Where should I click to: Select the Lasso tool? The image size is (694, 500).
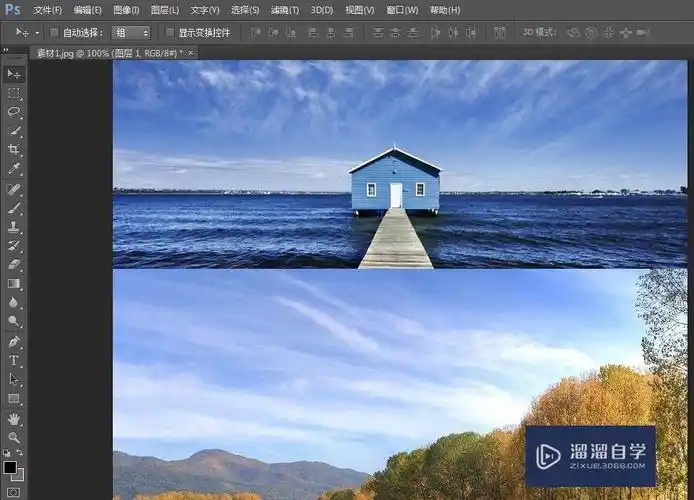click(x=14, y=112)
